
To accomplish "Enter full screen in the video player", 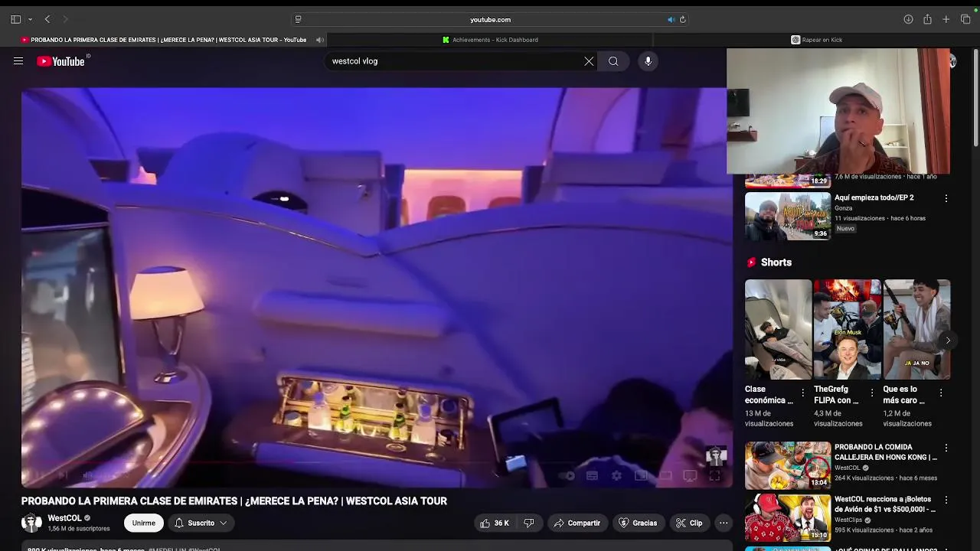I will (714, 475).
